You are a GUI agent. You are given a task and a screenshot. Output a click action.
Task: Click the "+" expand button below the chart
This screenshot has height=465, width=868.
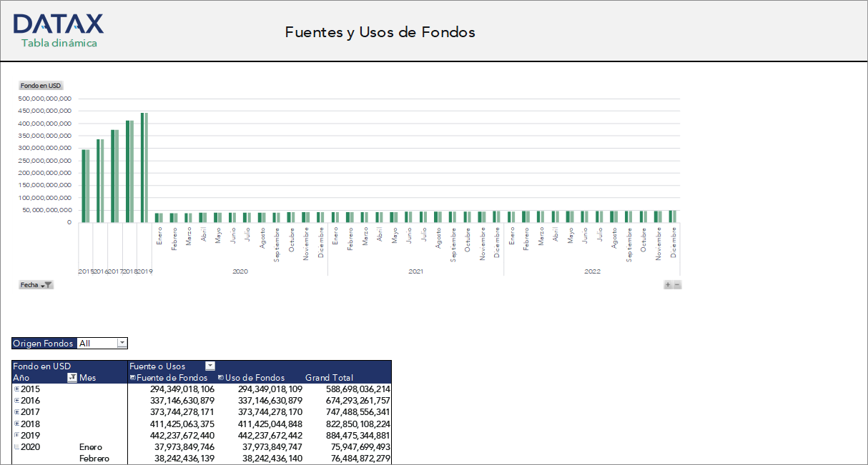pyautogui.click(x=669, y=284)
